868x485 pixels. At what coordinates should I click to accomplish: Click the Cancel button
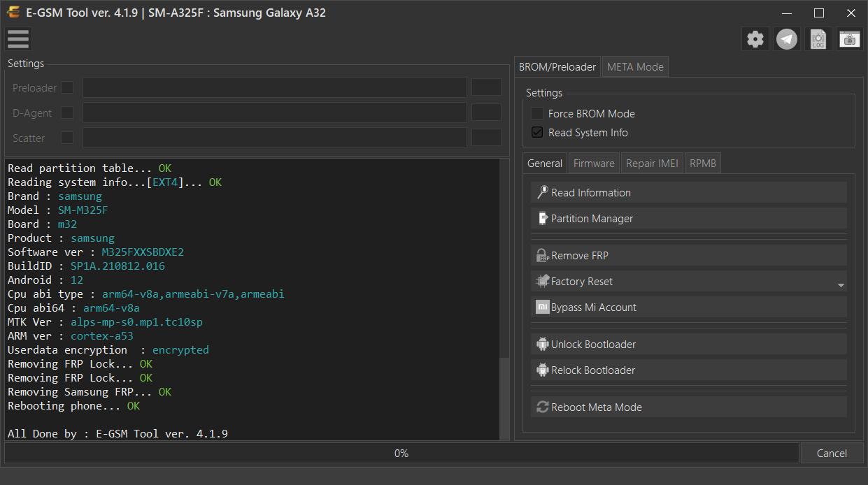832,453
